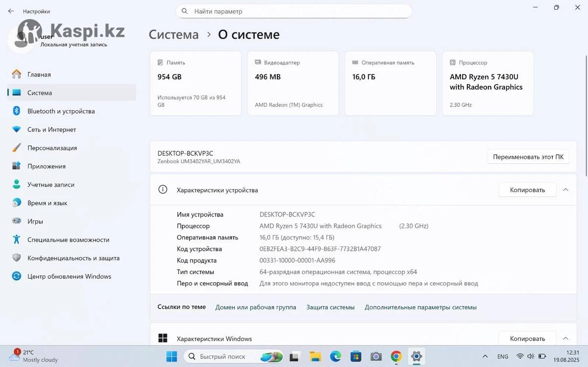The height and width of the screenshot is (367, 588).
Task: Open Microsoft Store from taskbar
Action: click(x=356, y=356)
